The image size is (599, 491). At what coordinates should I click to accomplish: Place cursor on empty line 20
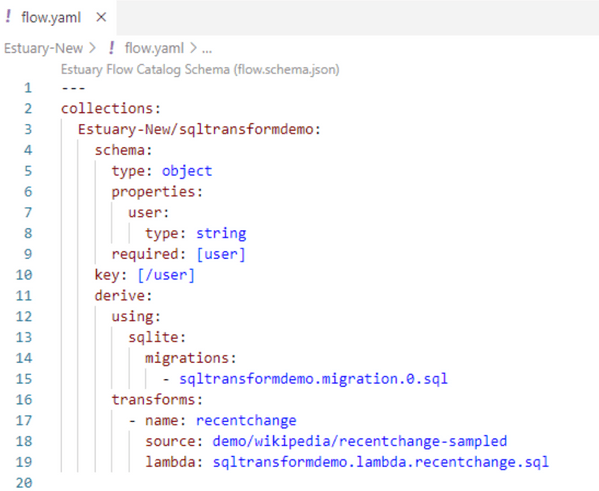coord(153,482)
